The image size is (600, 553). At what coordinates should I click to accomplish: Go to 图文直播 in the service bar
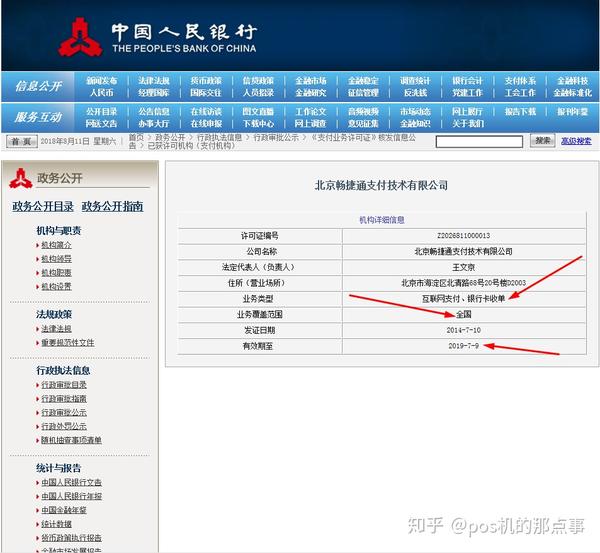pyautogui.click(x=258, y=112)
